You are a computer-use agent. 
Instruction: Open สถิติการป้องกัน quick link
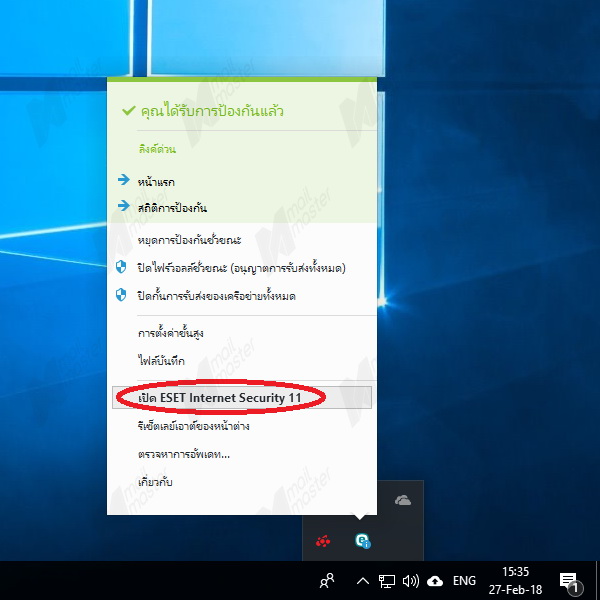pos(172,208)
